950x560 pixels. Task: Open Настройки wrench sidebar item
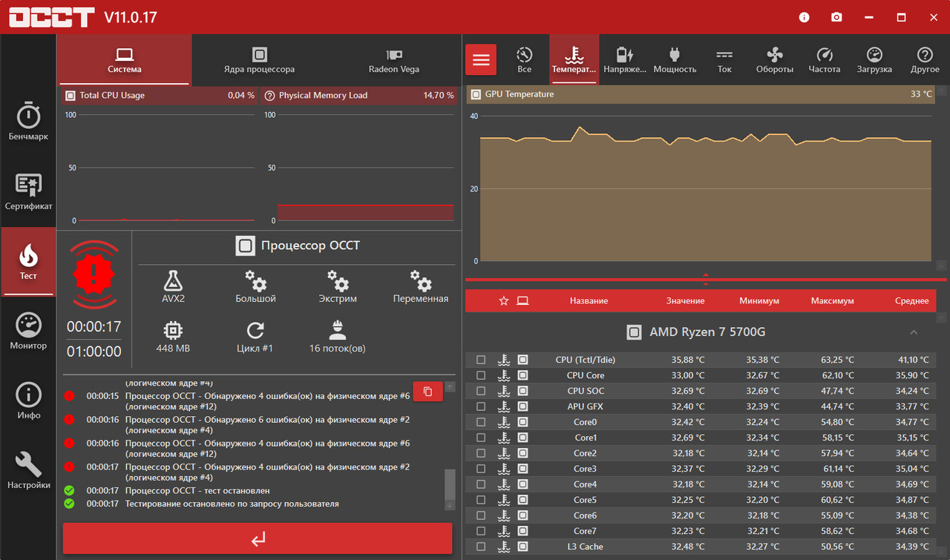[x=28, y=470]
